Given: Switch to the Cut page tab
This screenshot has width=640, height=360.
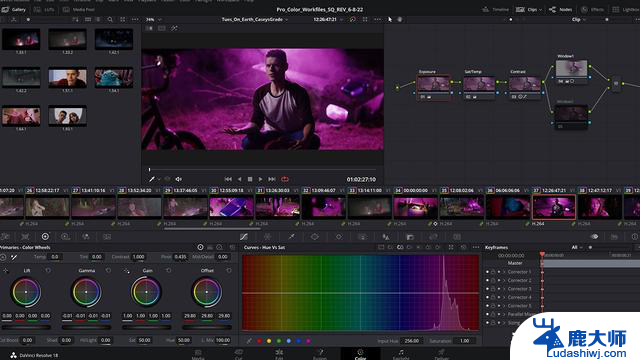Looking at the screenshot, I should 238,354.
